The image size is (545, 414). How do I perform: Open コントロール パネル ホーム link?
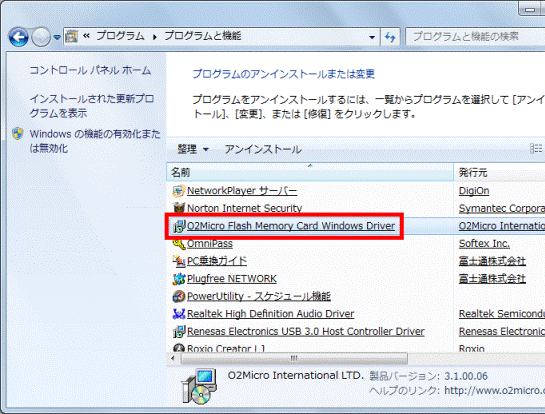pos(90,70)
